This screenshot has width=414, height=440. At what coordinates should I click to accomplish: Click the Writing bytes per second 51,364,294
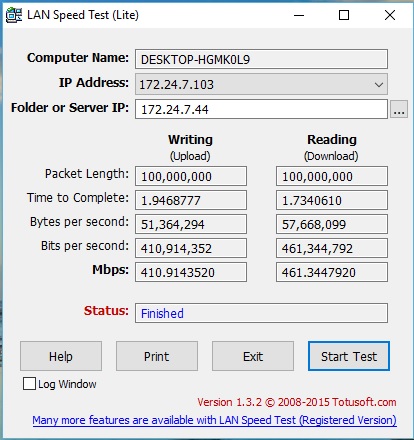(x=191, y=224)
